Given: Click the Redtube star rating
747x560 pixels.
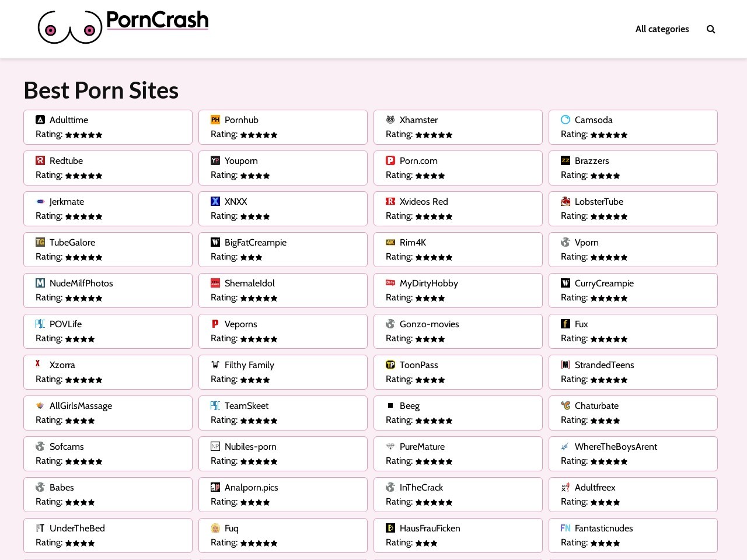Looking at the screenshot, I should pyautogui.click(x=83, y=176).
